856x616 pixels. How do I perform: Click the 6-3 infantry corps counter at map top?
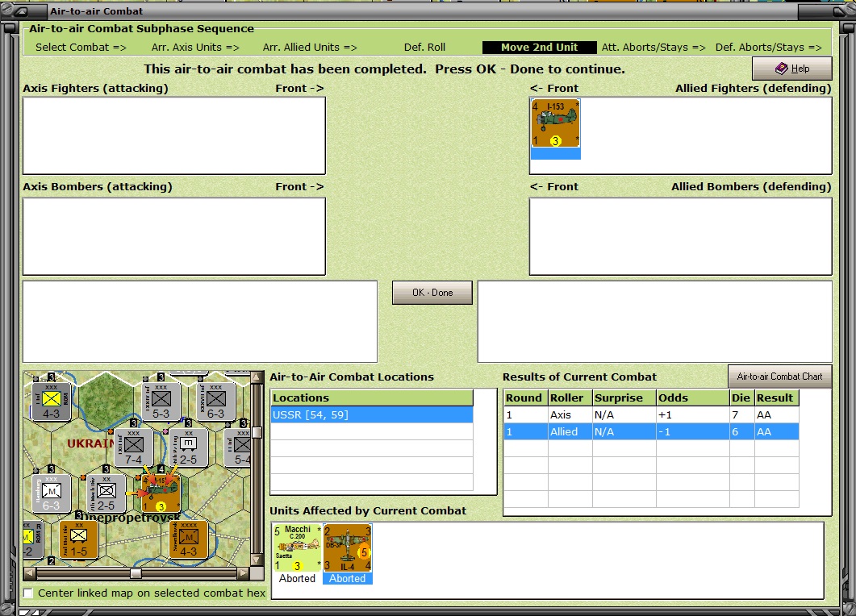pos(215,401)
